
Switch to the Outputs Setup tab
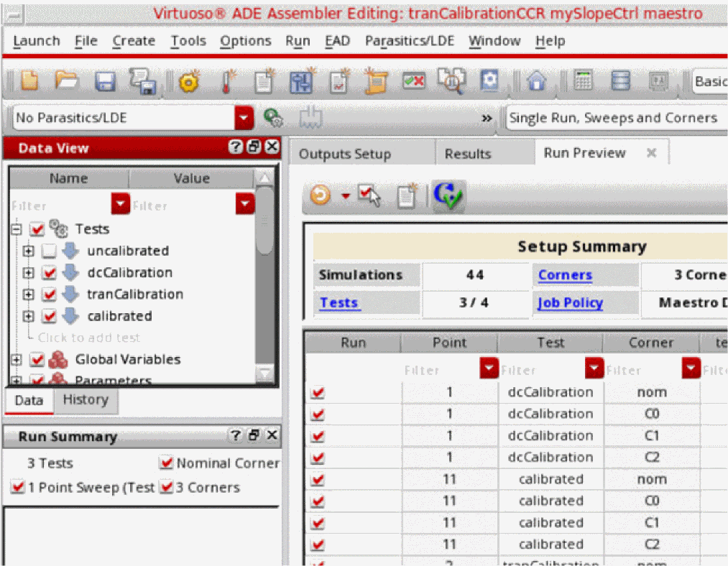pos(345,154)
